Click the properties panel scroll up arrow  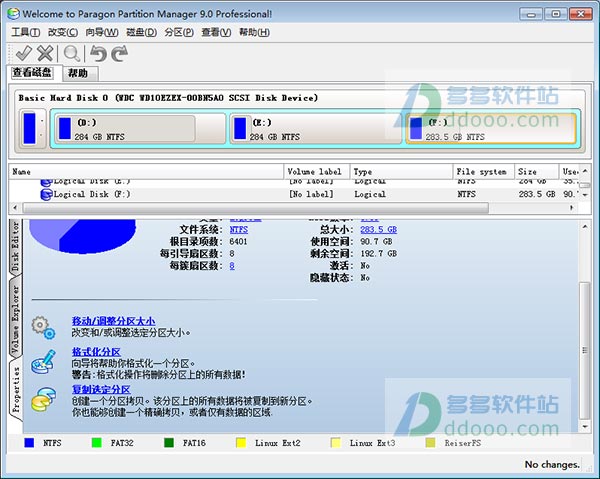(585, 226)
